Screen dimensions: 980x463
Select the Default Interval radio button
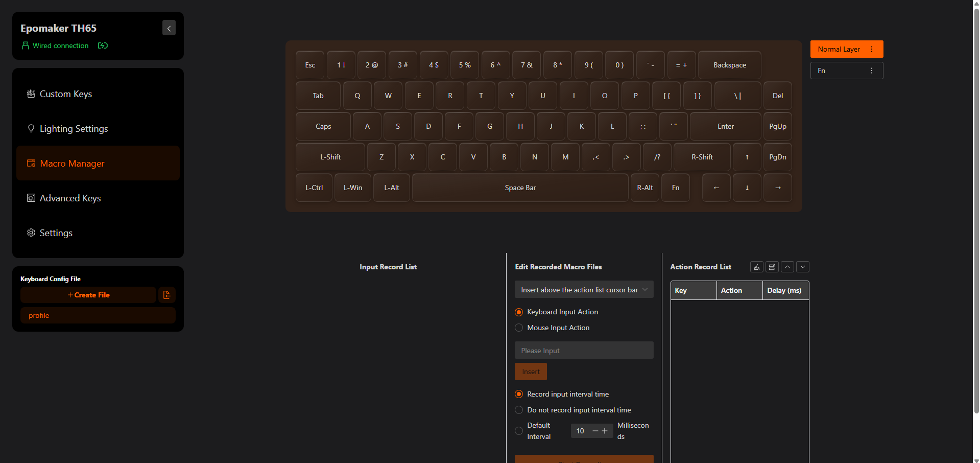point(519,431)
